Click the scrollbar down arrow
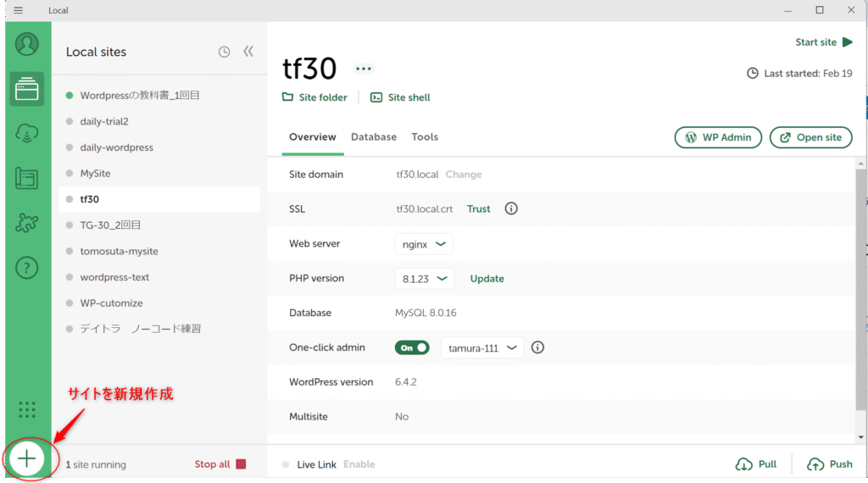 tap(861, 437)
